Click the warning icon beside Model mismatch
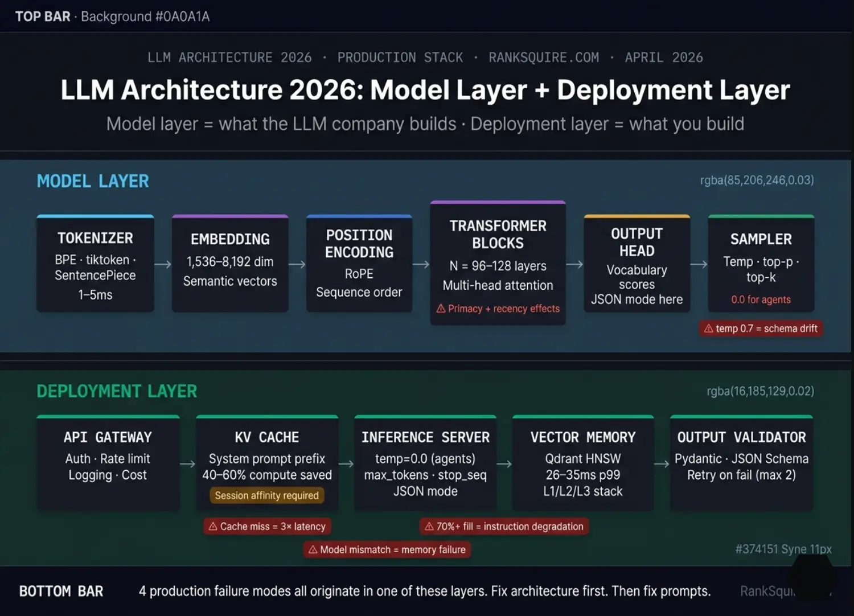854x616 pixels. (x=313, y=549)
